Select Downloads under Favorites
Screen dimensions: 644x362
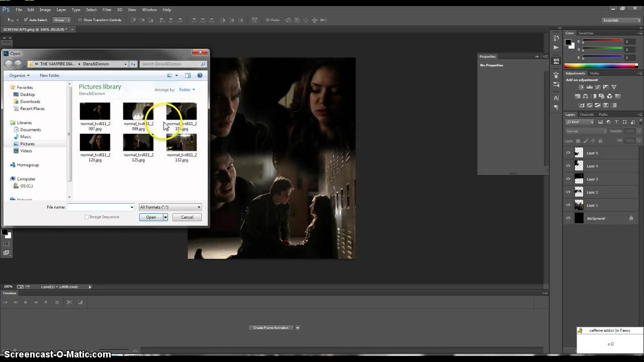[30, 102]
